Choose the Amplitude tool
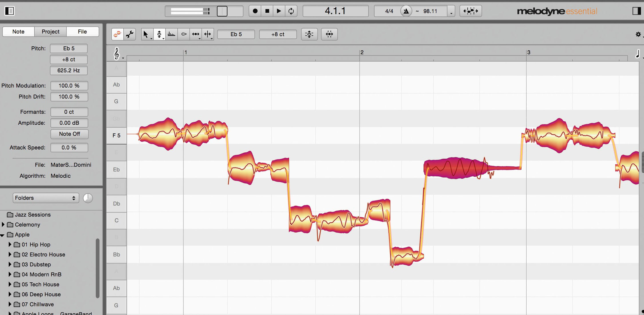Viewport: 644px width, 315px height. pos(184,34)
